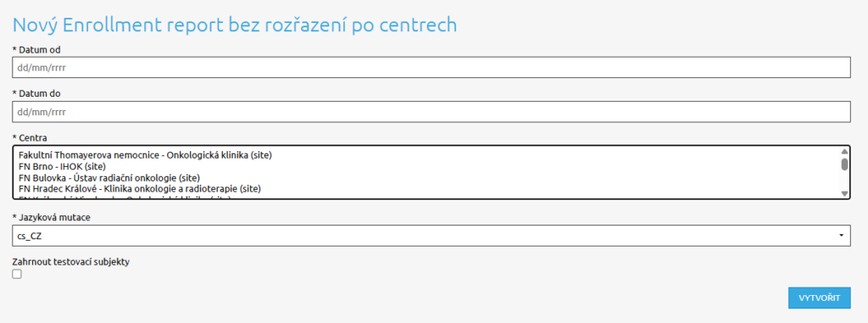This screenshot has height=323, width=868.
Task: Click the Datum od label
Action: [36, 50]
